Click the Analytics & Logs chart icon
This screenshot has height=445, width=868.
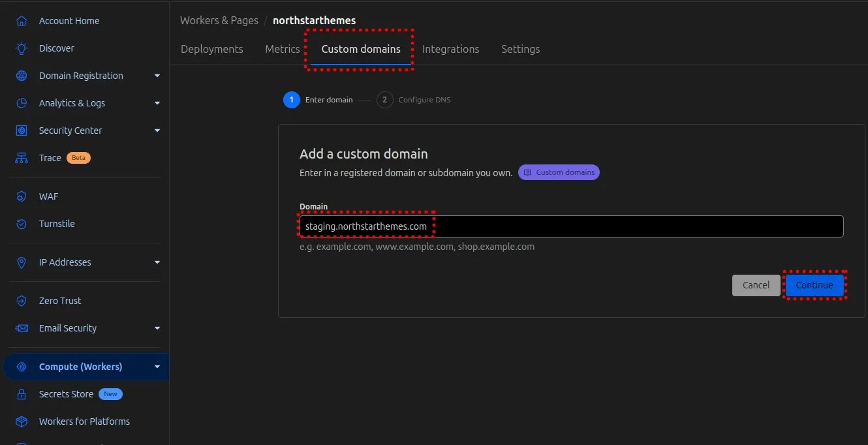click(22, 103)
